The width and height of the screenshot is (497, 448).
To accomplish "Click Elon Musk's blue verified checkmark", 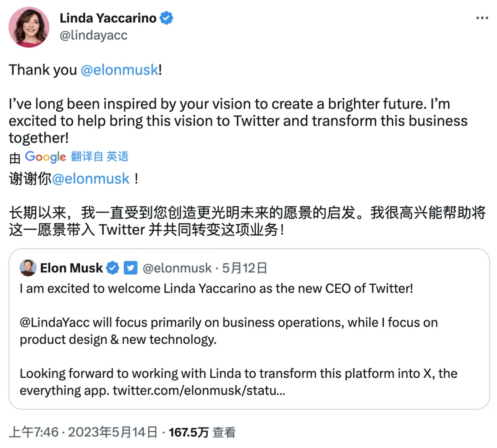I will [113, 268].
